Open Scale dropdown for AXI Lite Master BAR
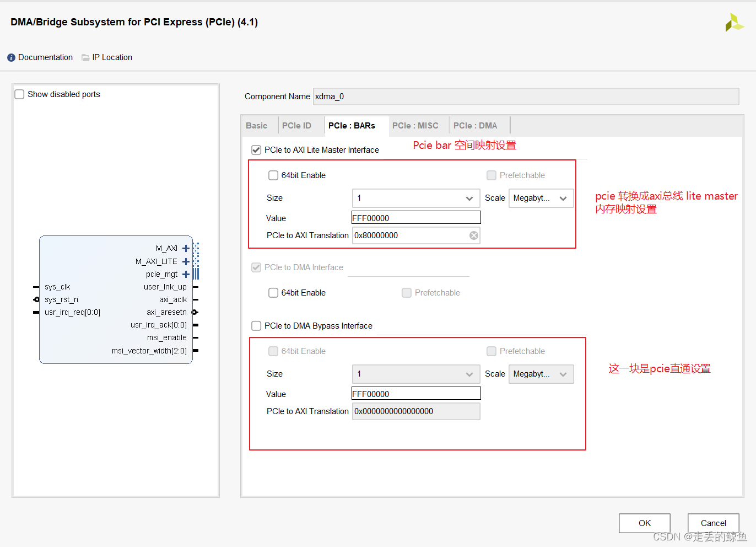The image size is (756, 547). 541,198
